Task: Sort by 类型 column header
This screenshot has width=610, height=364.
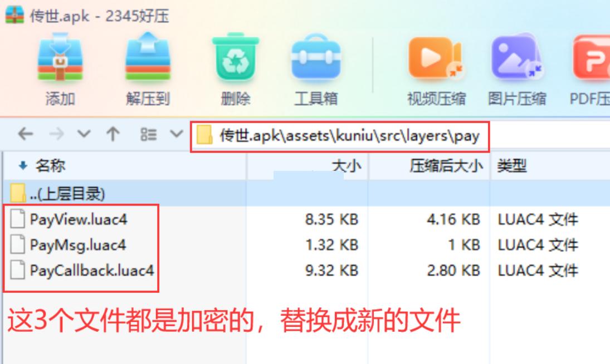Action: coord(511,166)
